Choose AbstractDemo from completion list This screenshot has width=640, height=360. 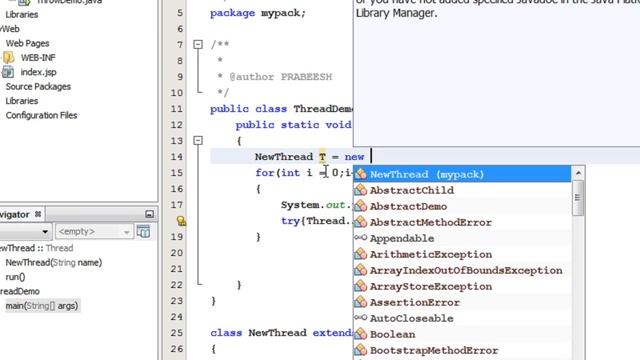[x=462, y=206]
